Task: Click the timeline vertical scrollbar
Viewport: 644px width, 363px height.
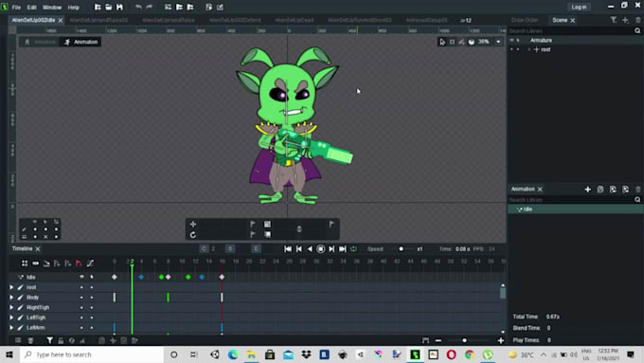Action: [x=503, y=292]
